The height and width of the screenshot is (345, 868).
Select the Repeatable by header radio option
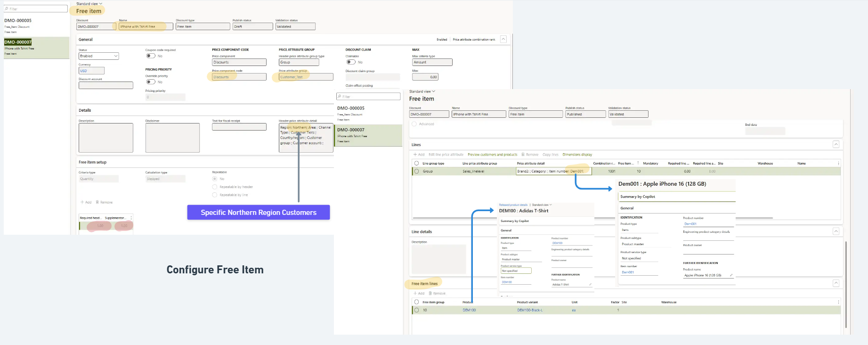[x=215, y=187]
